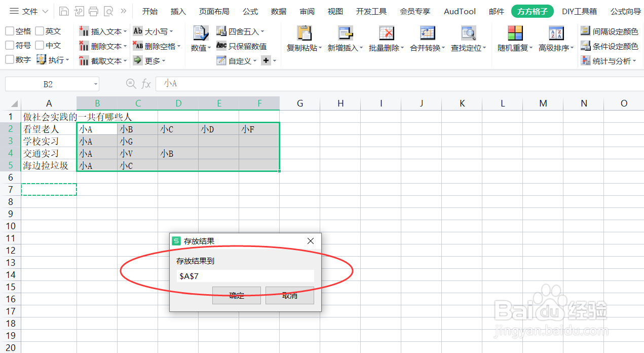The width and height of the screenshot is (644, 353).
Task: Click 取消 in the 存放结果 dialog
Action: (290, 295)
